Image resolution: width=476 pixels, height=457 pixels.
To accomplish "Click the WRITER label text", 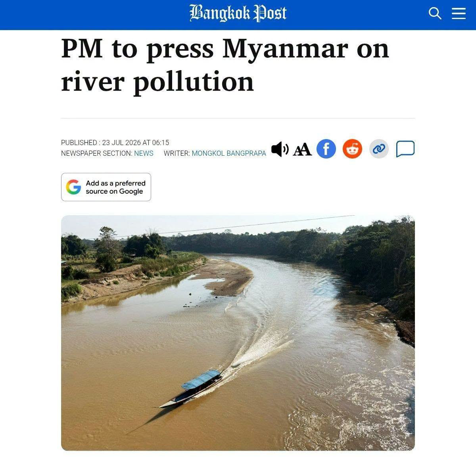I will coord(177,153).
